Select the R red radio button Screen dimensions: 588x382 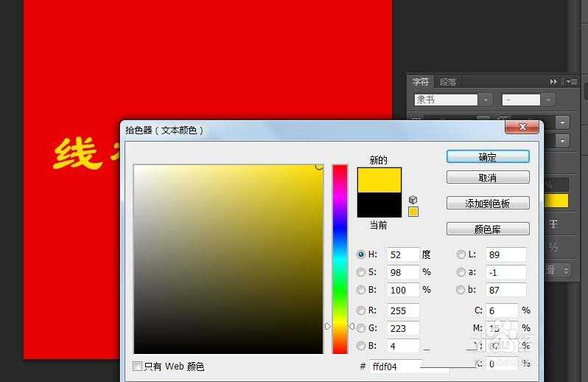click(x=361, y=310)
